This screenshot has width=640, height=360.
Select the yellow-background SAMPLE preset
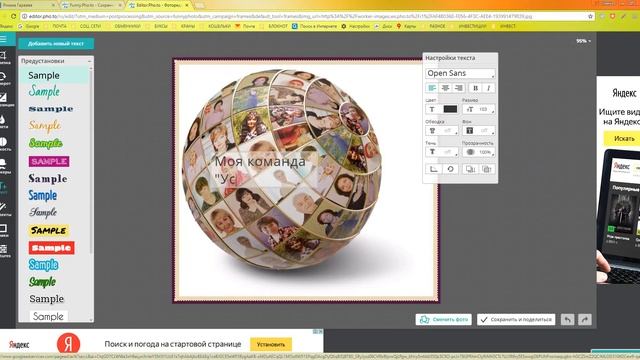coord(49,231)
